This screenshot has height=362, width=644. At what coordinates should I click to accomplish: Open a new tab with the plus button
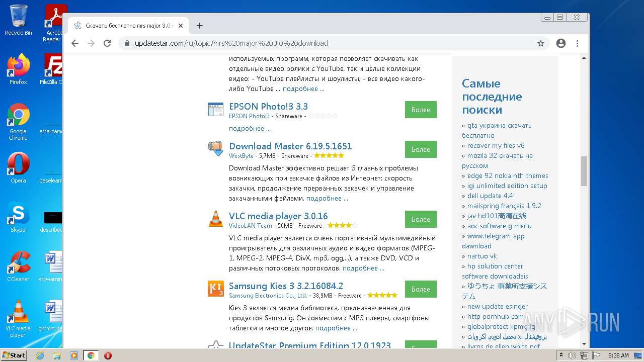200,26
